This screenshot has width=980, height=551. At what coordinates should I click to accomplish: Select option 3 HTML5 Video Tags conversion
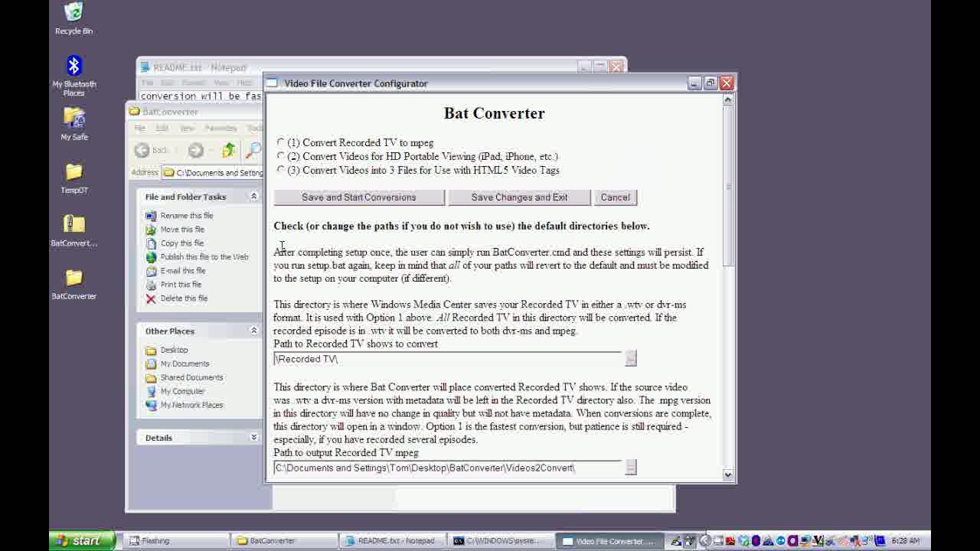pos(281,170)
